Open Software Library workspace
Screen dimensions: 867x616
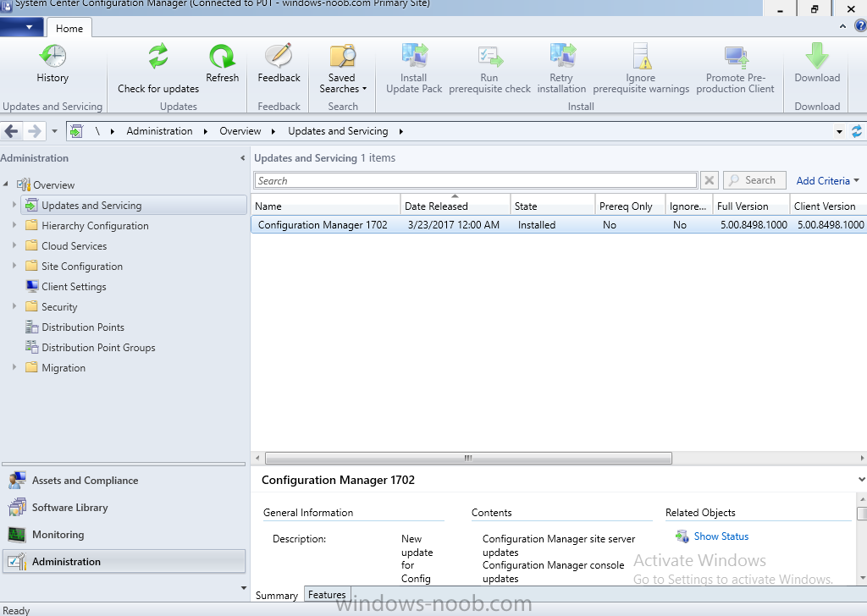(124, 508)
